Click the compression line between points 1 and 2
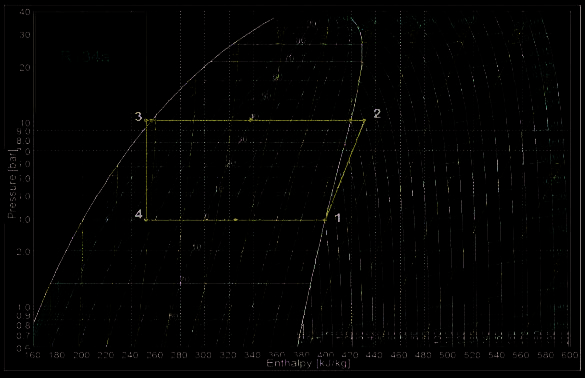The width and height of the screenshot is (585, 378). (345, 170)
